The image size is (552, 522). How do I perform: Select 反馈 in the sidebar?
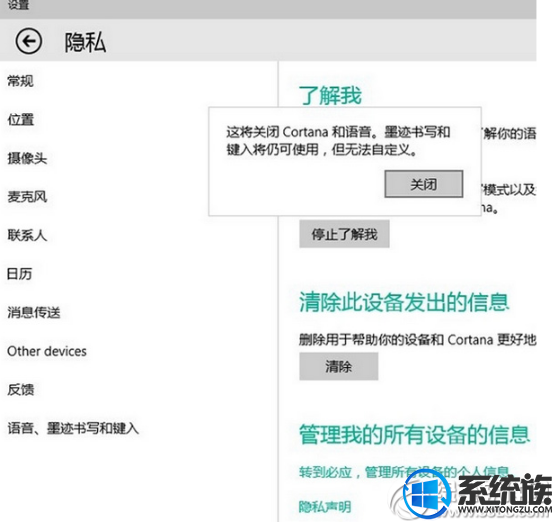click(20, 389)
